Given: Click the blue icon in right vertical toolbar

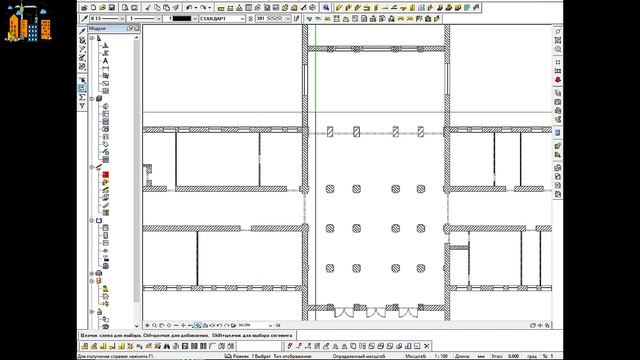Looking at the screenshot, I should tap(558, 133).
